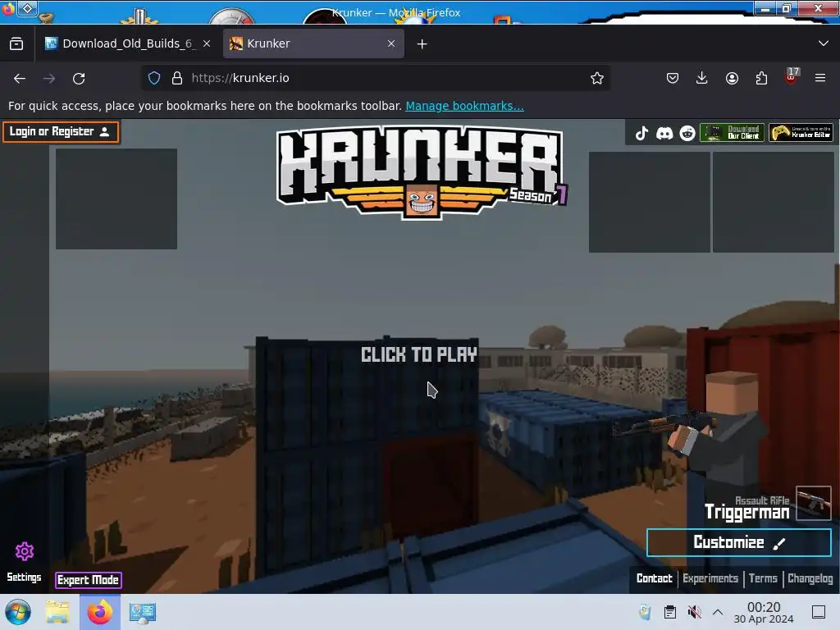The image size is (840, 630).
Task: Open Firefox application hamburger menu
Action: tap(820, 78)
